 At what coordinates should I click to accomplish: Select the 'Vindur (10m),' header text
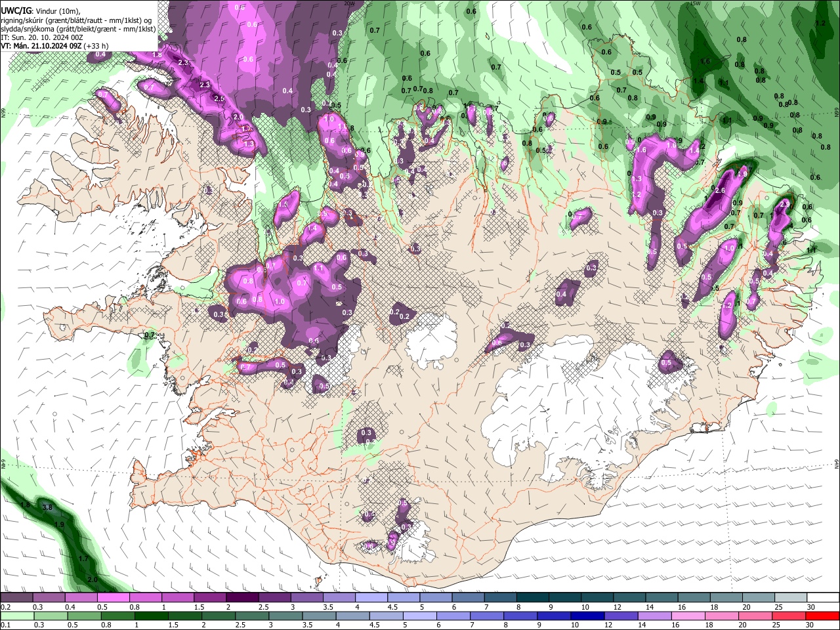tap(58, 11)
